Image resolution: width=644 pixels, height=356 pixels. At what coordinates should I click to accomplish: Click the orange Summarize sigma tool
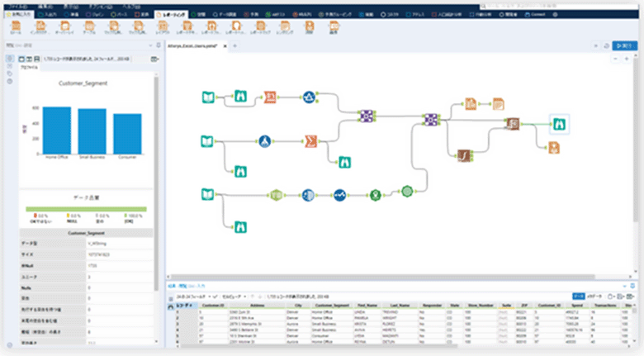pos(310,140)
